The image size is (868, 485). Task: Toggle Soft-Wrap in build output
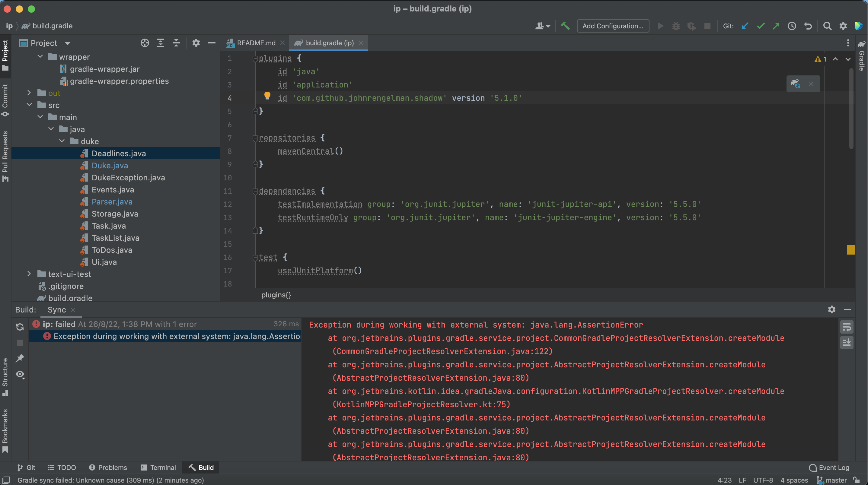(847, 327)
